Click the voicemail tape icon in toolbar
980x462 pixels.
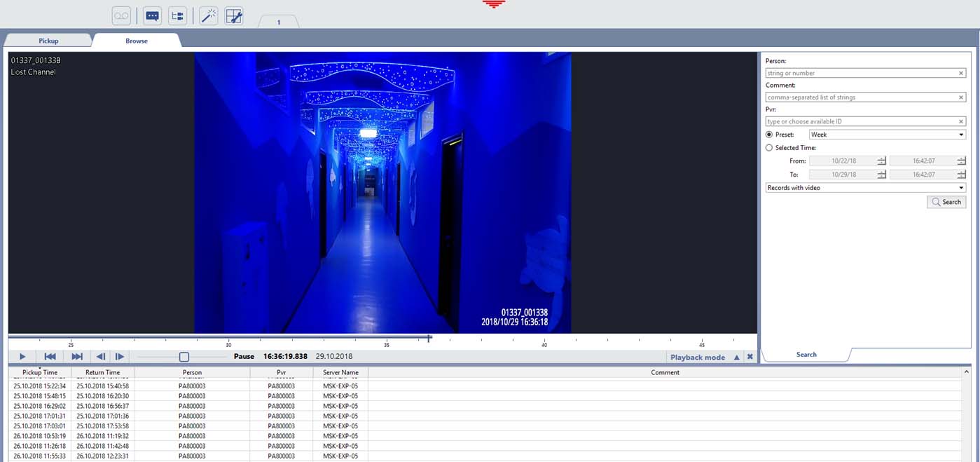click(121, 16)
